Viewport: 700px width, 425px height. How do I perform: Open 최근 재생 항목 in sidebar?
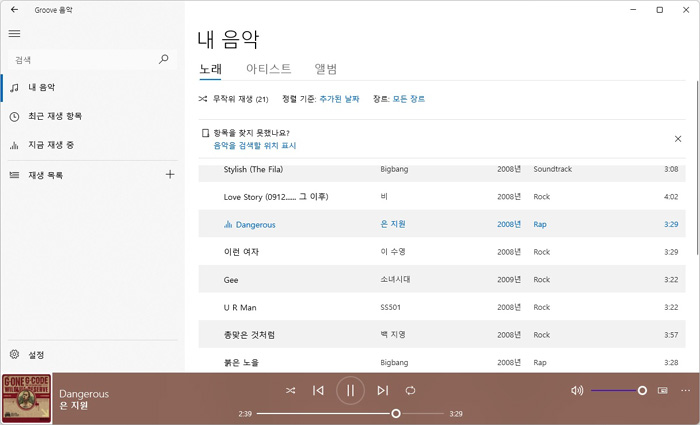92,116
